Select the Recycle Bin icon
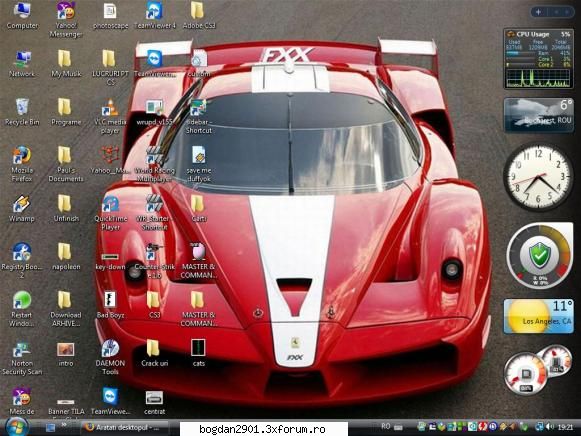Viewport: 581px width, 436px height. click(x=22, y=112)
